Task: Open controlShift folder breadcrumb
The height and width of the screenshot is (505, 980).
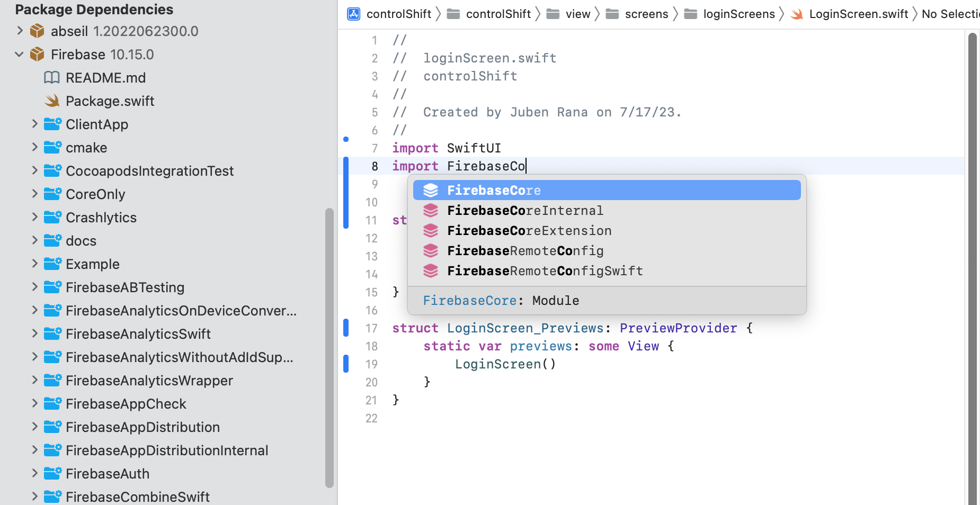Action: click(488, 14)
